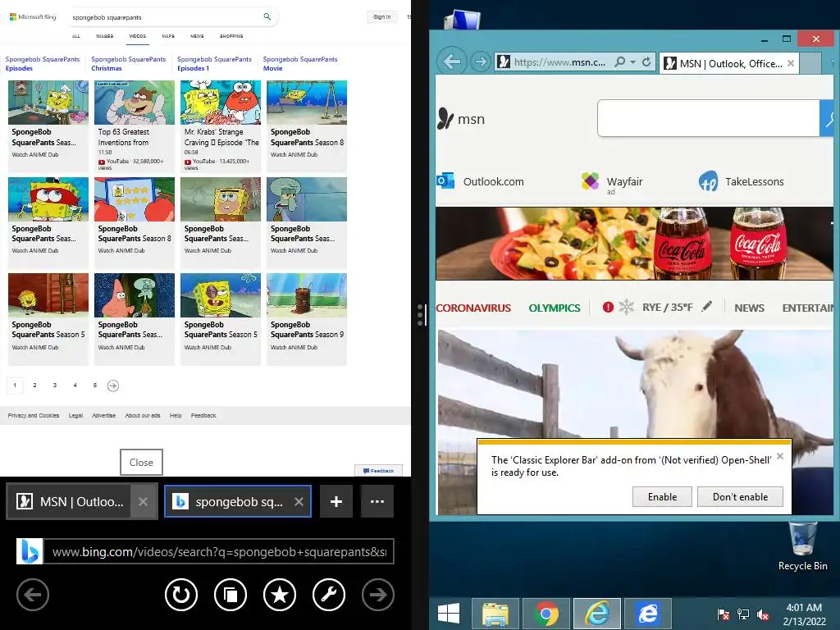Click the MSN search input box
The width and height of the screenshot is (840, 630).
click(x=708, y=118)
